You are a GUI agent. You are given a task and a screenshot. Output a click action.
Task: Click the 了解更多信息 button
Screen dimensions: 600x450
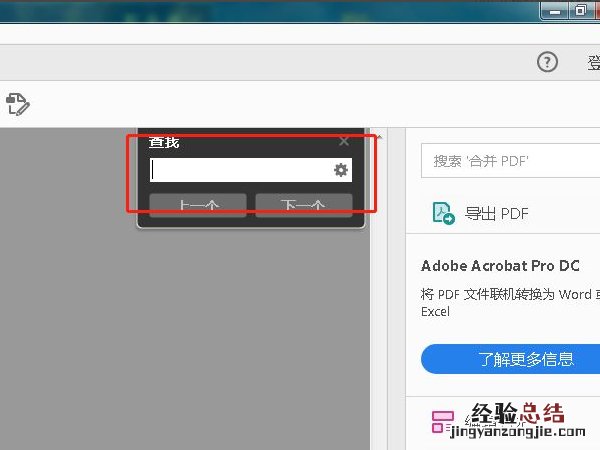click(510, 359)
